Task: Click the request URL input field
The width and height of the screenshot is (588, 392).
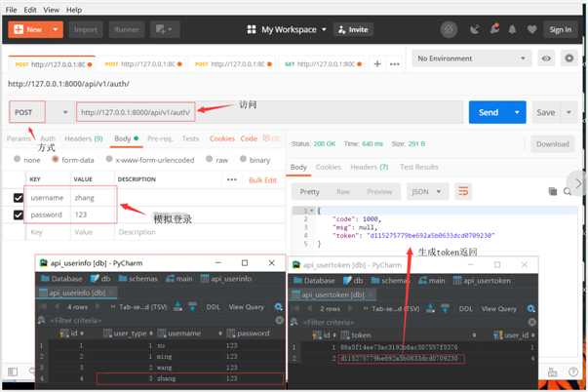Action: tap(270, 112)
